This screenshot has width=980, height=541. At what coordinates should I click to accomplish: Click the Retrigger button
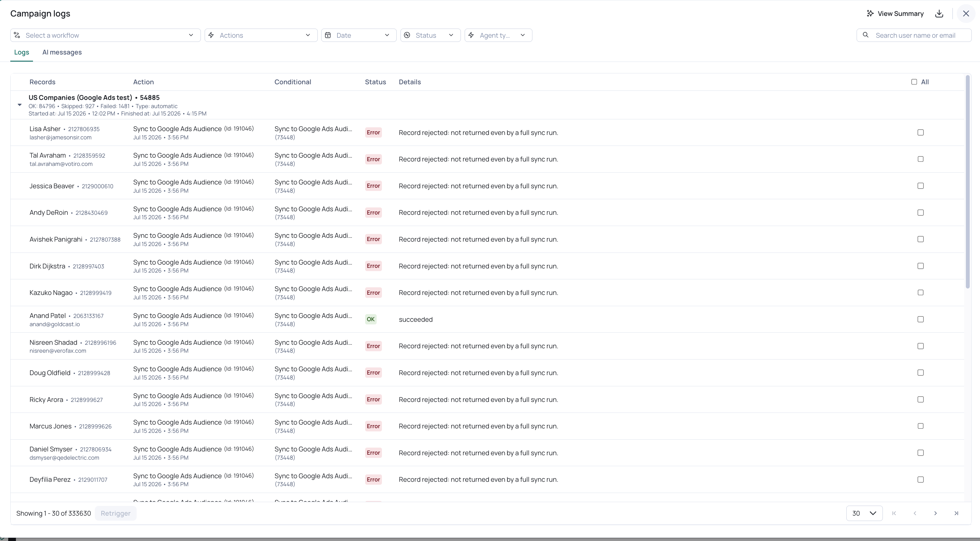click(116, 513)
